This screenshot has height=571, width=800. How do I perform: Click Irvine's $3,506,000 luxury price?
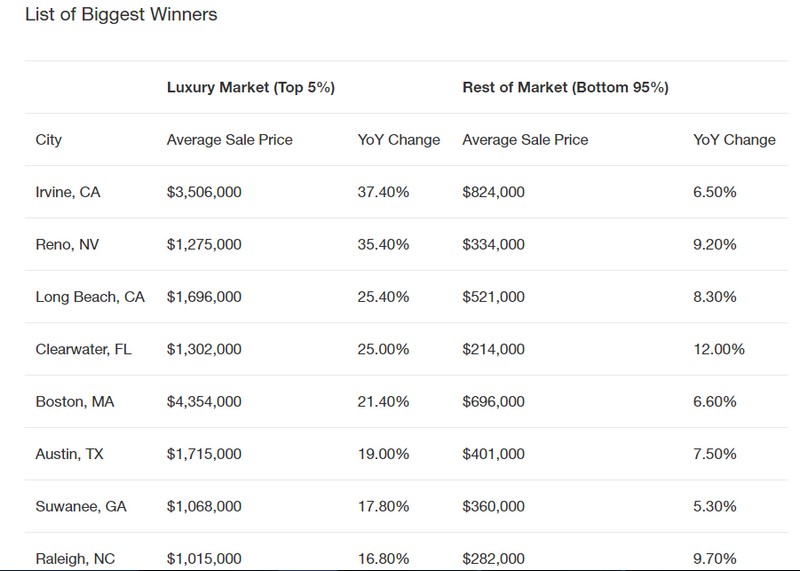[x=204, y=191]
